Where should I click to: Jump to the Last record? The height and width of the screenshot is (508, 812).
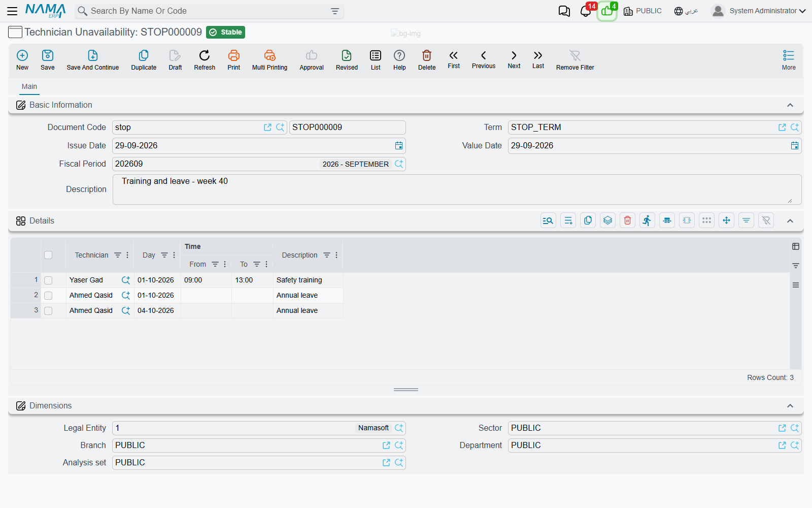[538, 59]
